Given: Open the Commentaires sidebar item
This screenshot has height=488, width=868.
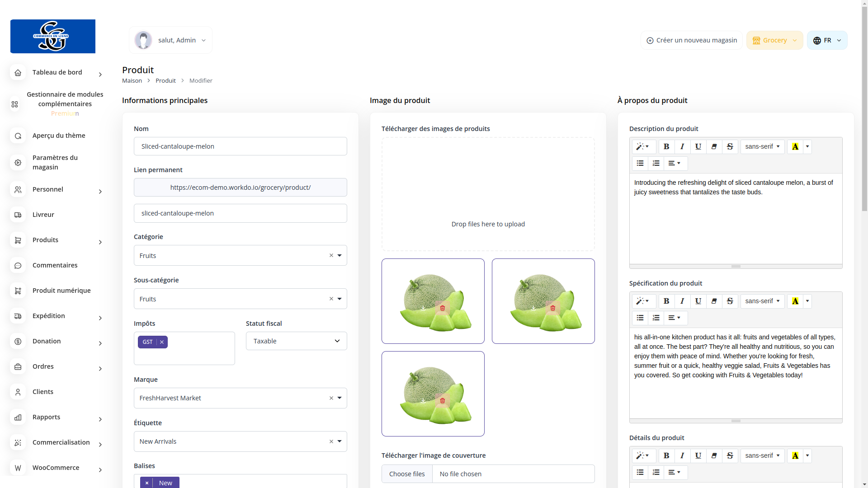Looking at the screenshot, I should point(55,266).
